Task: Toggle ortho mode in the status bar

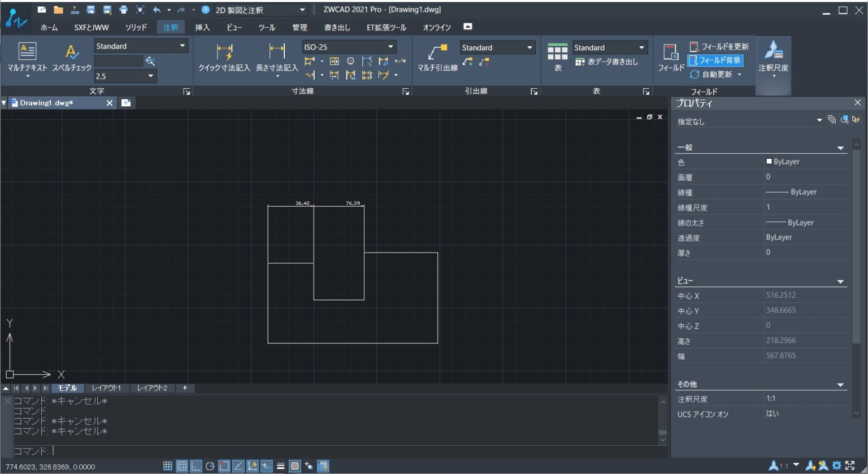Action: pos(196,466)
